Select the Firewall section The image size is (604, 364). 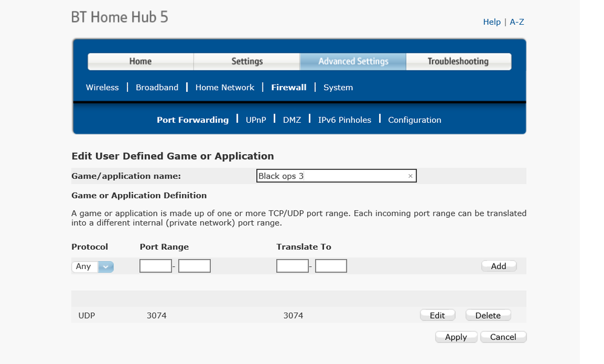pos(289,88)
